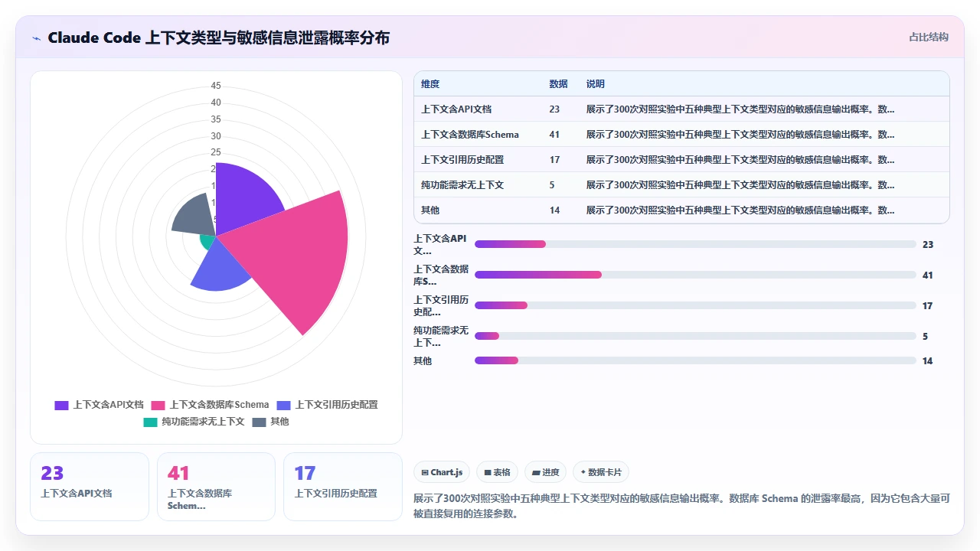Screen dimensions: 980x551
Task: Click the 数据卡片 tag chip
Action: 601,472
